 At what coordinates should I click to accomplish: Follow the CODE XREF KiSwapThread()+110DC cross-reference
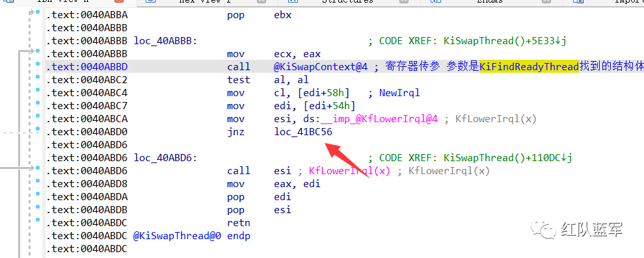[476, 158]
